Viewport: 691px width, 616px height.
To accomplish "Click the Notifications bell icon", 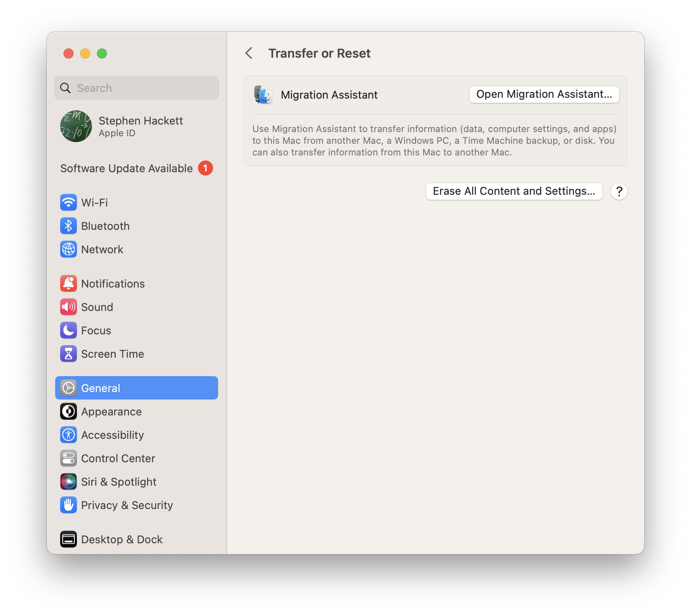I will pos(68,284).
